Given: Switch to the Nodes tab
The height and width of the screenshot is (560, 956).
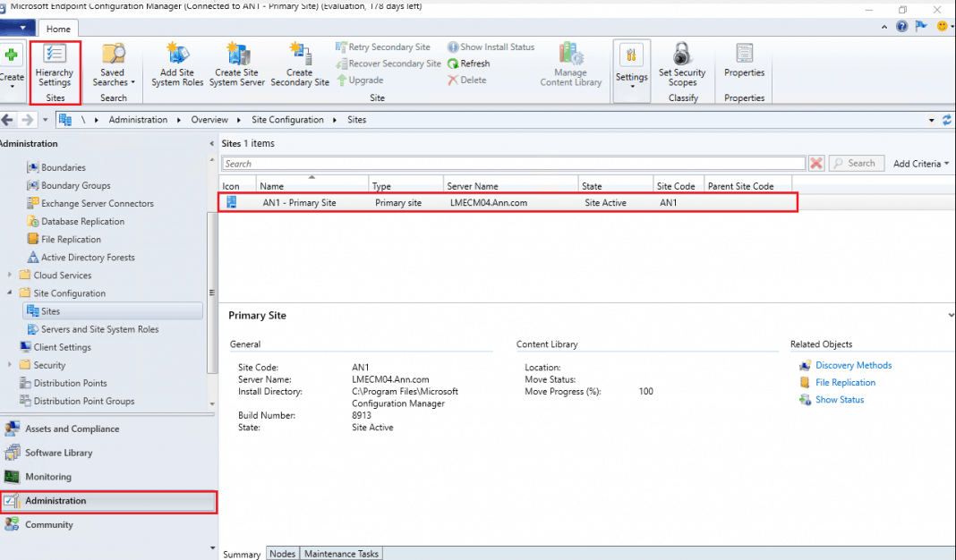Looking at the screenshot, I should coord(282,554).
